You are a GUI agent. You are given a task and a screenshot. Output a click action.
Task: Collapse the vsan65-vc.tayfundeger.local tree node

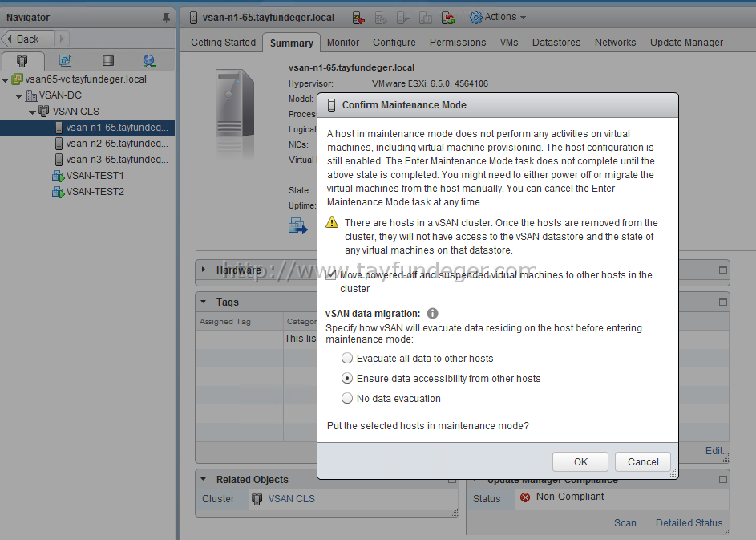click(6, 79)
